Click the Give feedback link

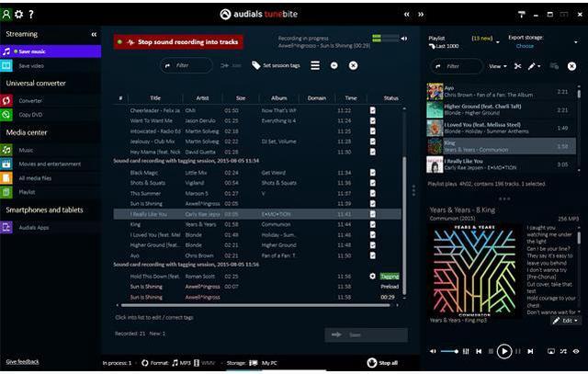click(22, 362)
